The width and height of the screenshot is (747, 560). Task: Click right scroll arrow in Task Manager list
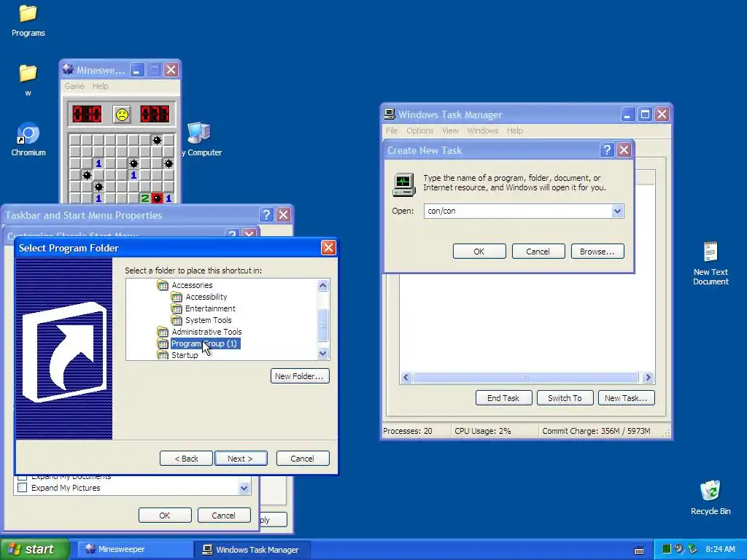click(x=648, y=378)
